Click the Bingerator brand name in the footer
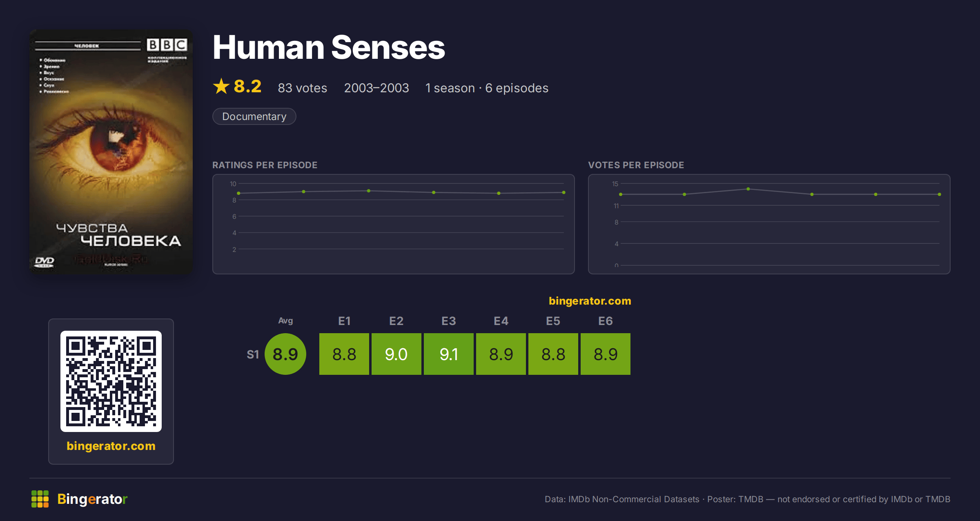This screenshot has width=980, height=521. click(93, 499)
